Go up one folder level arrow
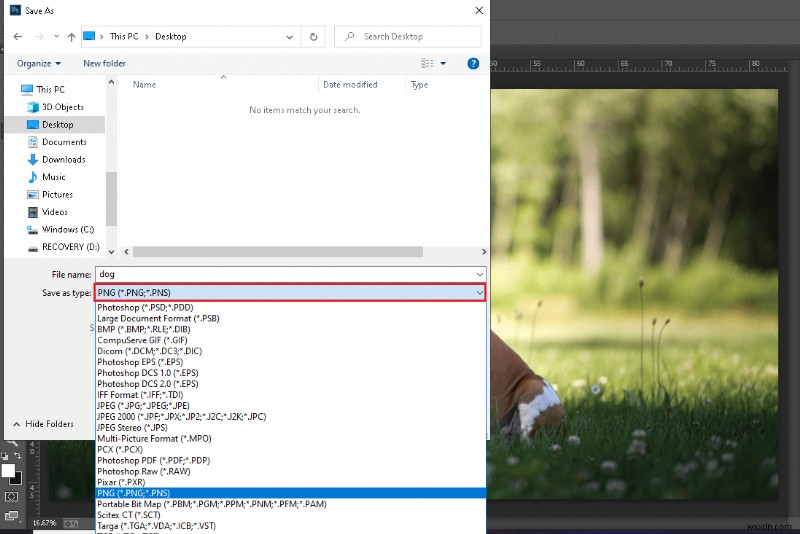 [71, 37]
